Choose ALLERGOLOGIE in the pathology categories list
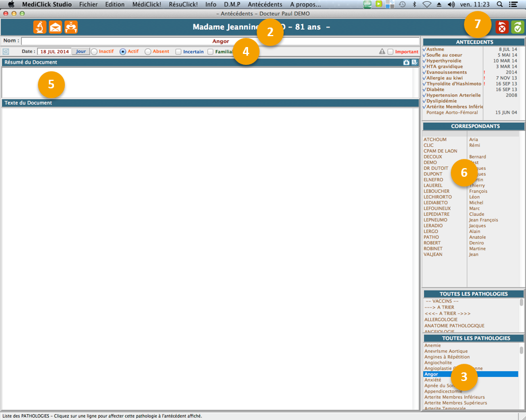This screenshot has width=526, height=420. [441, 320]
